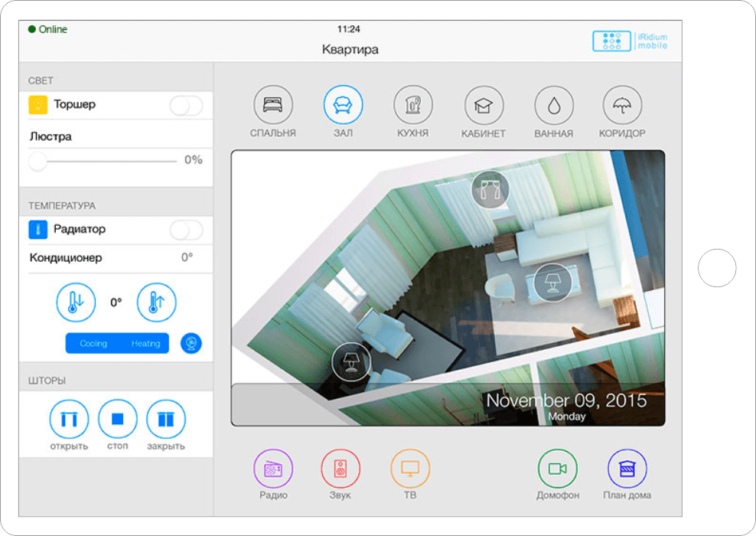Tap the table lamp icon near sofa
The height and width of the screenshot is (536, 756).
[552, 283]
